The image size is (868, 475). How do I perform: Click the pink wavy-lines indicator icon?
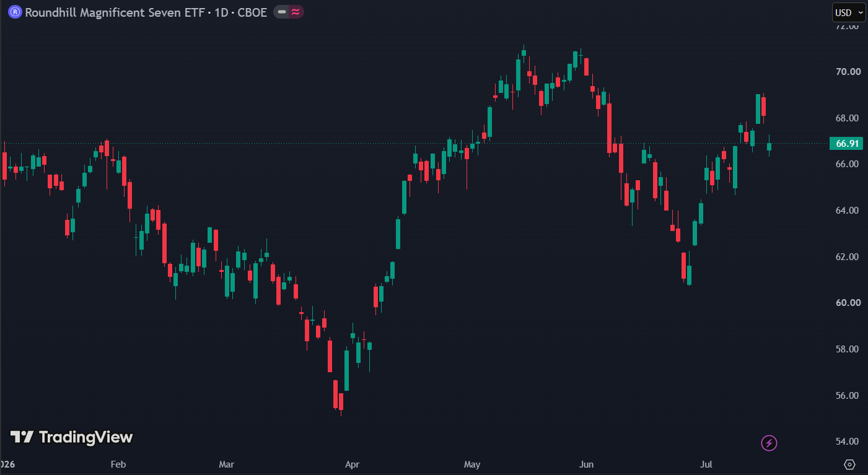click(x=296, y=12)
